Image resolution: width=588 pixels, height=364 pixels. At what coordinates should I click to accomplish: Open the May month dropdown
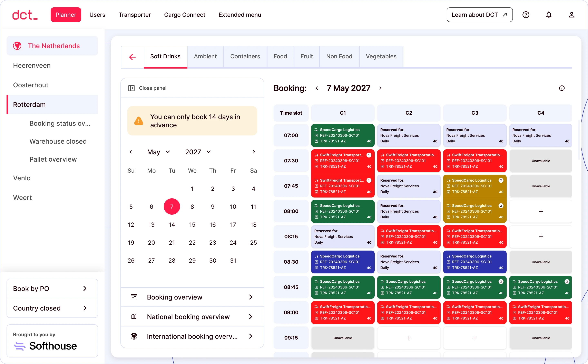[x=159, y=152]
